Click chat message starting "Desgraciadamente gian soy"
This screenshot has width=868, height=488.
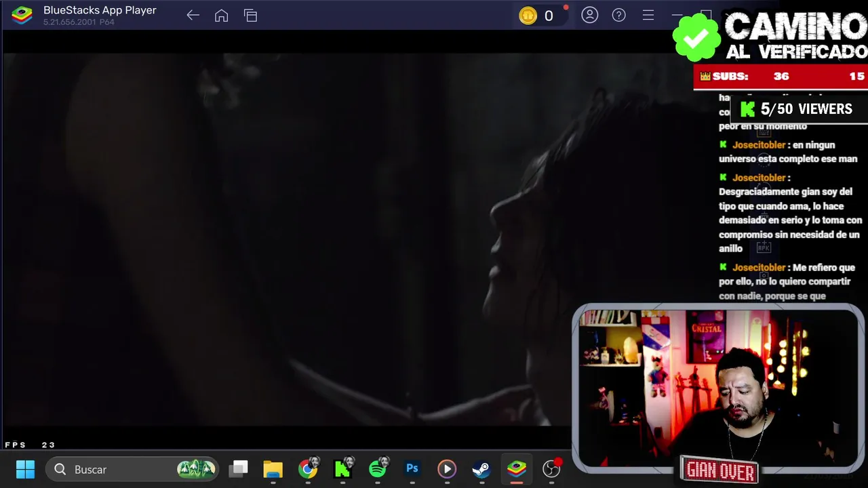click(x=790, y=213)
